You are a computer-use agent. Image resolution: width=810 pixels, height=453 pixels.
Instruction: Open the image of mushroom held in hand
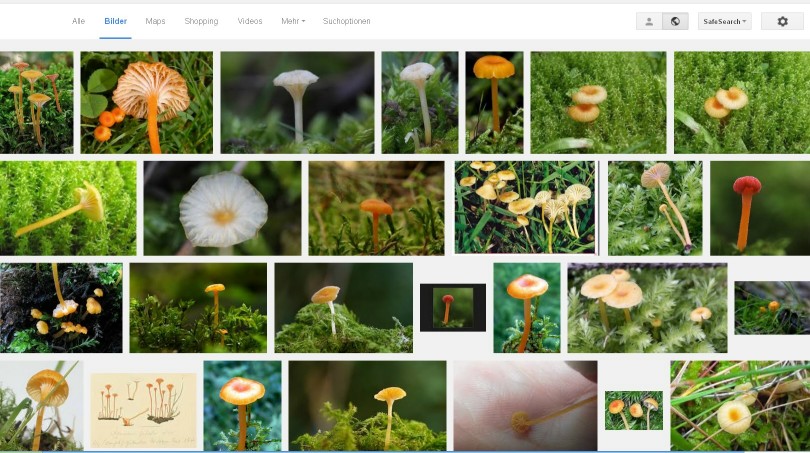coord(525,406)
